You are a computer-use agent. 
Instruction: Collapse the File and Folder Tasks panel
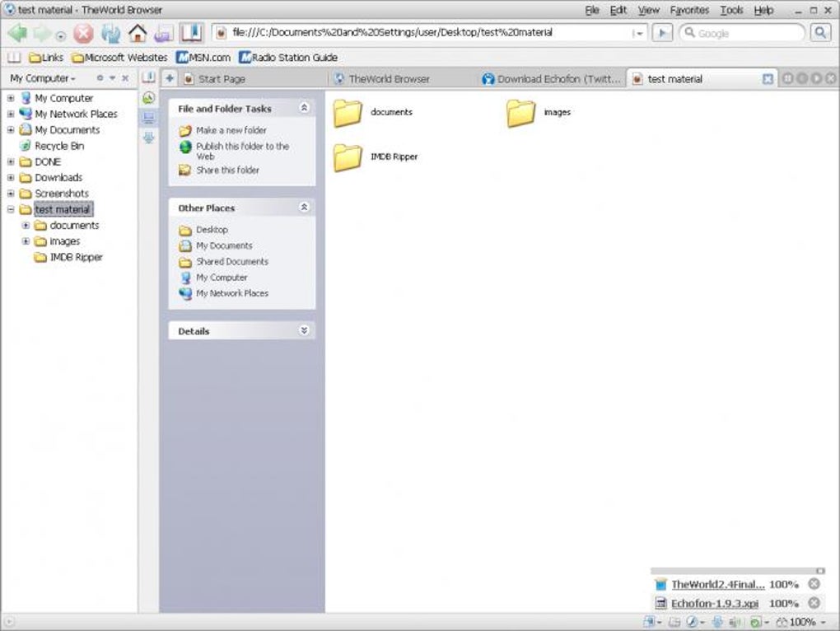[304, 108]
